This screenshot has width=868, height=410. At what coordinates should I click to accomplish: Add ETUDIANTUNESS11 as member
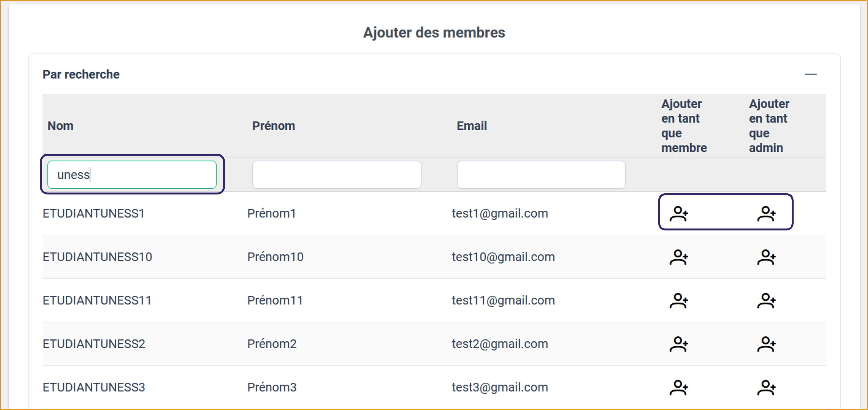(678, 300)
